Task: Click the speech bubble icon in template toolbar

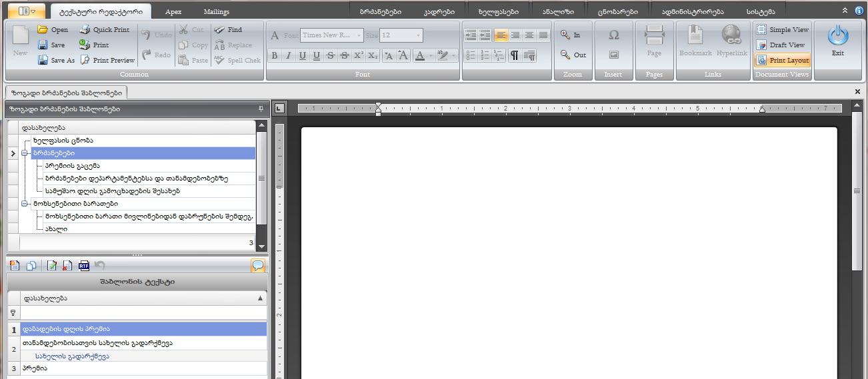Action: point(257,266)
